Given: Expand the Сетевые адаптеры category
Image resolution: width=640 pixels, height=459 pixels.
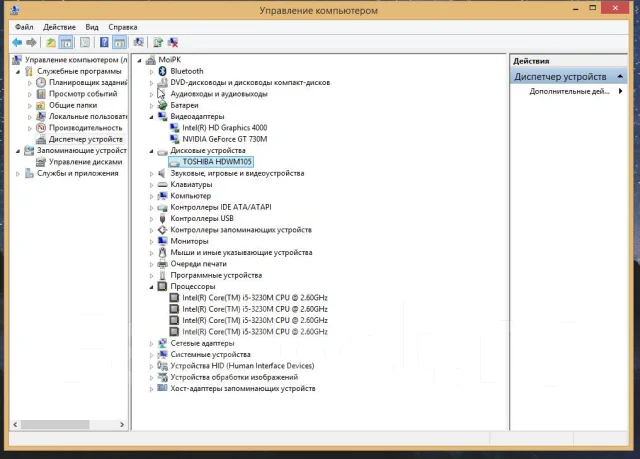Looking at the screenshot, I should 151,344.
